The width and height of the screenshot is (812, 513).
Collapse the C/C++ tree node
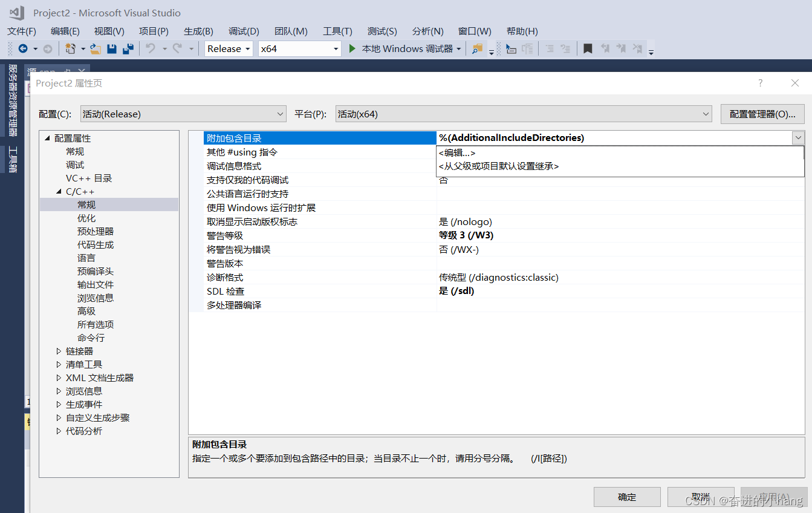[x=59, y=192]
